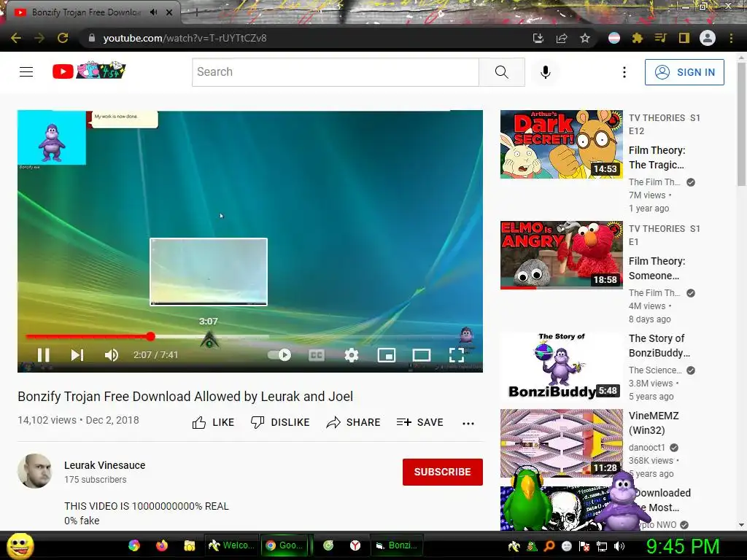Image resolution: width=747 pixels, height=560 pixels.
Task: Mute the video player volume
Action: click(x=112, y=355)
